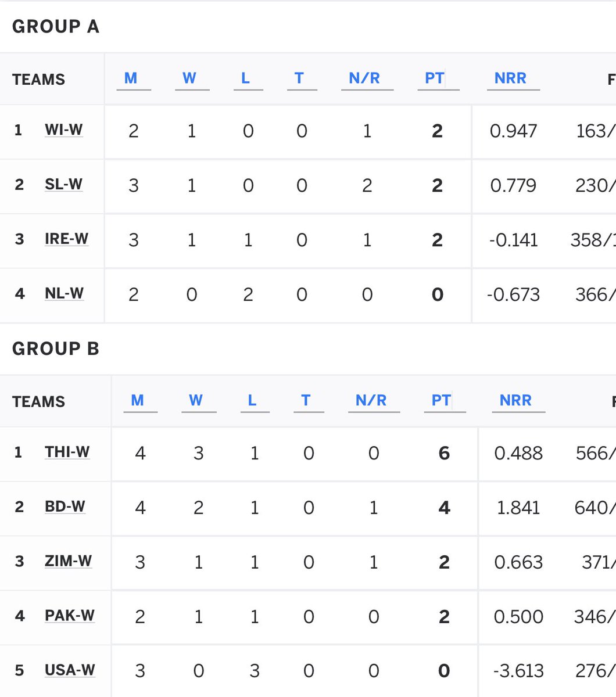Open the ZIM-W team link

coord(69,561)
